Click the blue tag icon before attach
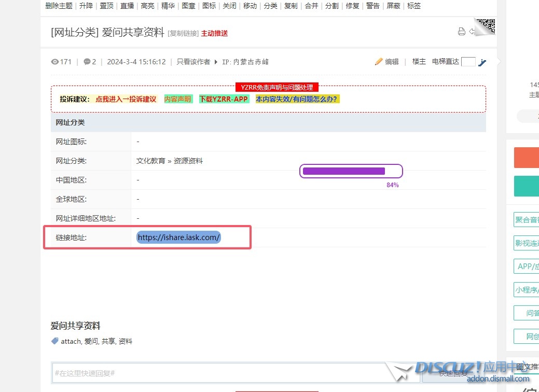Screen dimensions: 539x392 55,341
